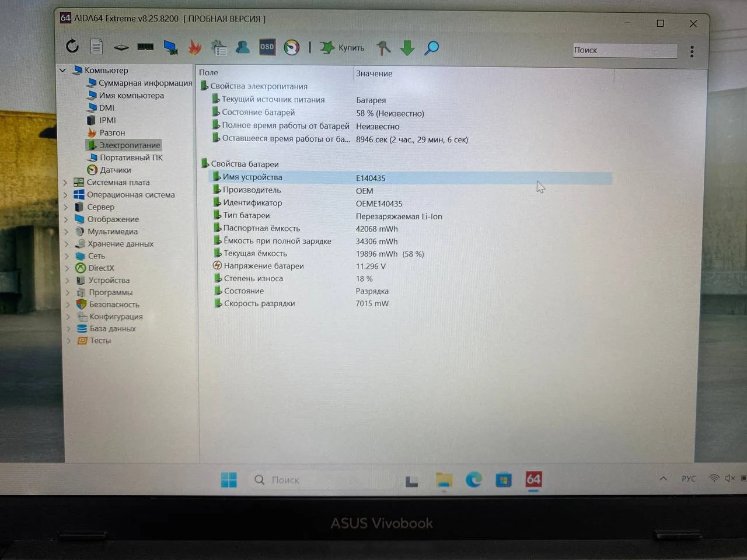Image resolution: width=747 pixels, height=560 pixels.
Task: Expand the Операционная система node
Action: [x=65, y=195]
